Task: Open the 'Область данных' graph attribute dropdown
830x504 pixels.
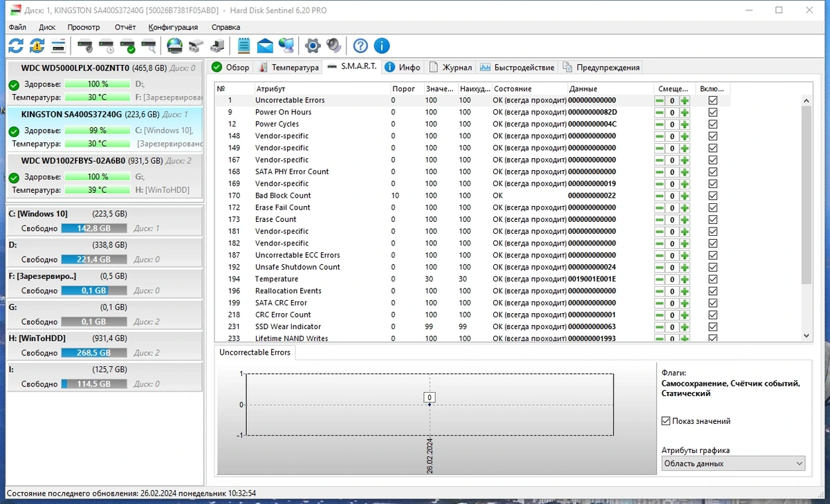Action: [x=733, y=463]
